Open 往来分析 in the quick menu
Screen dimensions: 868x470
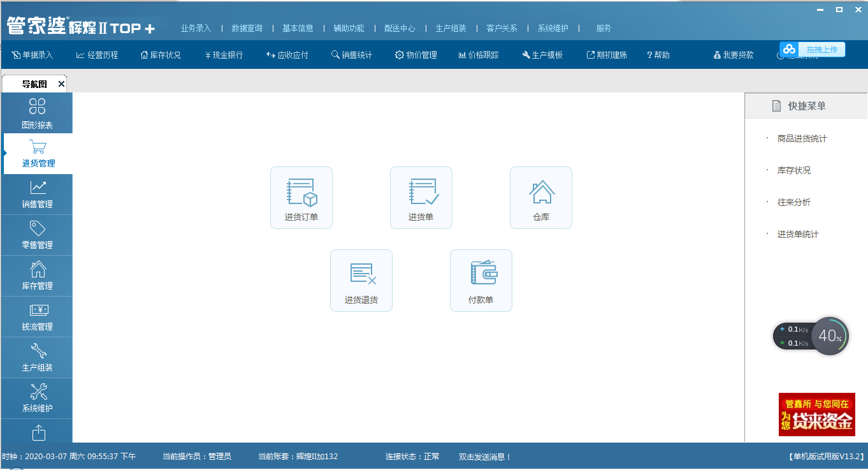(x=793, y=203)
